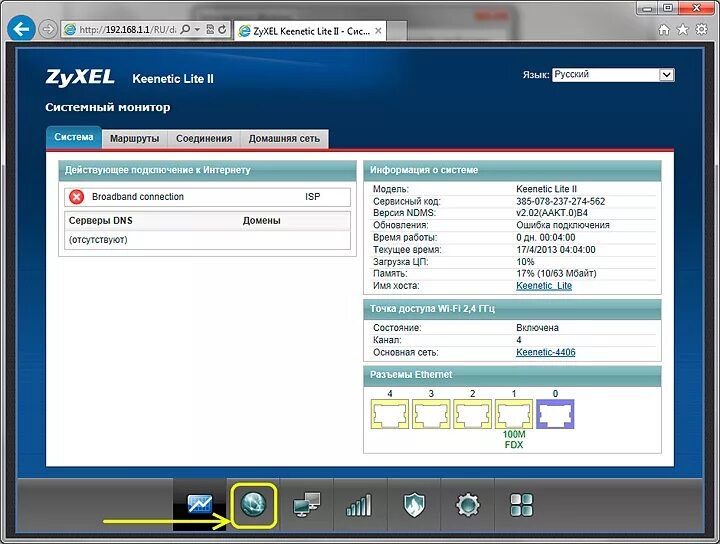Click the Системный монитор page title
This screenshot has height=544, width=720.
coord(107,107)
